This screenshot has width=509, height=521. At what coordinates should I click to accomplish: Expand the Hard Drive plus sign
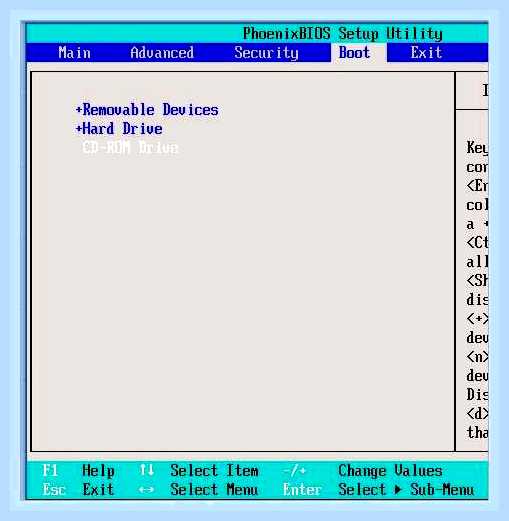tap(79, 129)
